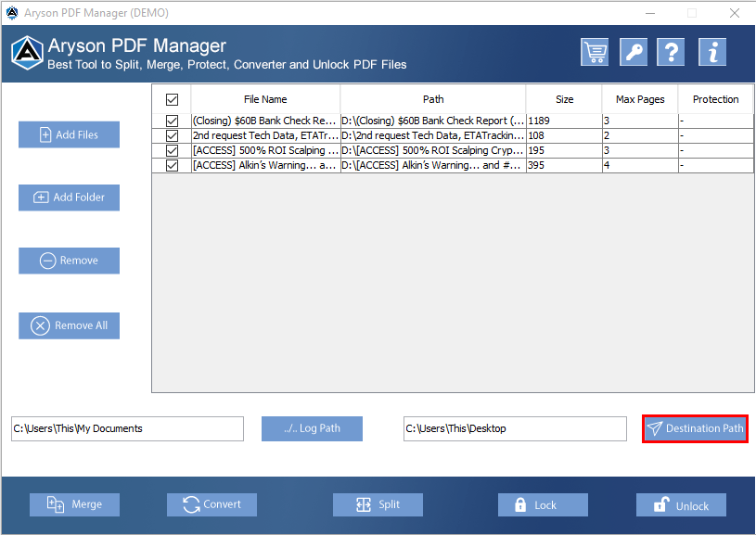The height and width of the screenshot is (535, 756).
Task: Click the Max Pages column header
Action: 640,99
